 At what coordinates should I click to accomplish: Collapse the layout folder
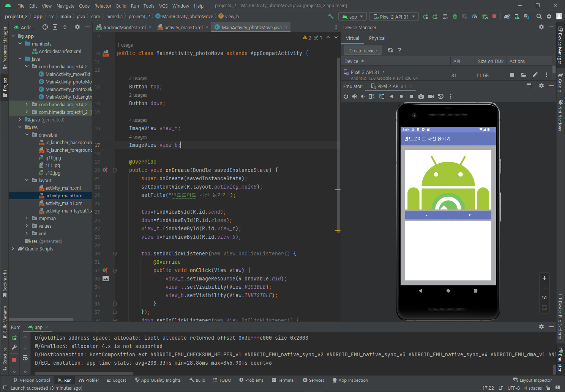pyautogui.click(x=27, y=180)
